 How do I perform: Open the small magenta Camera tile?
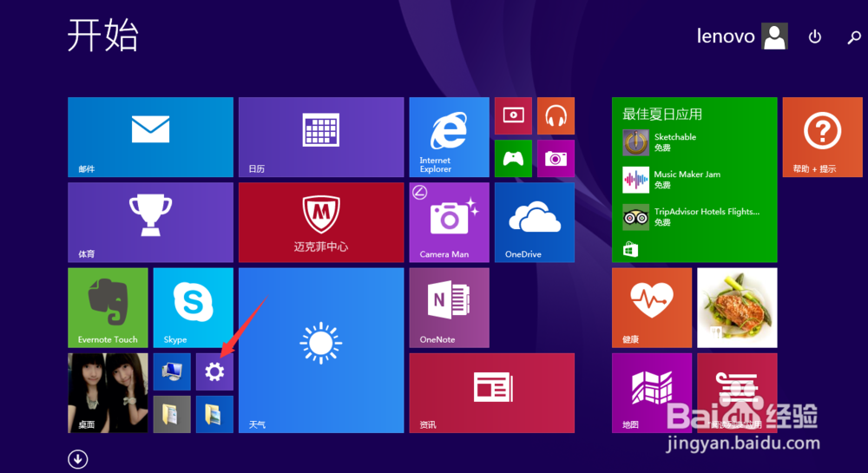556,158
